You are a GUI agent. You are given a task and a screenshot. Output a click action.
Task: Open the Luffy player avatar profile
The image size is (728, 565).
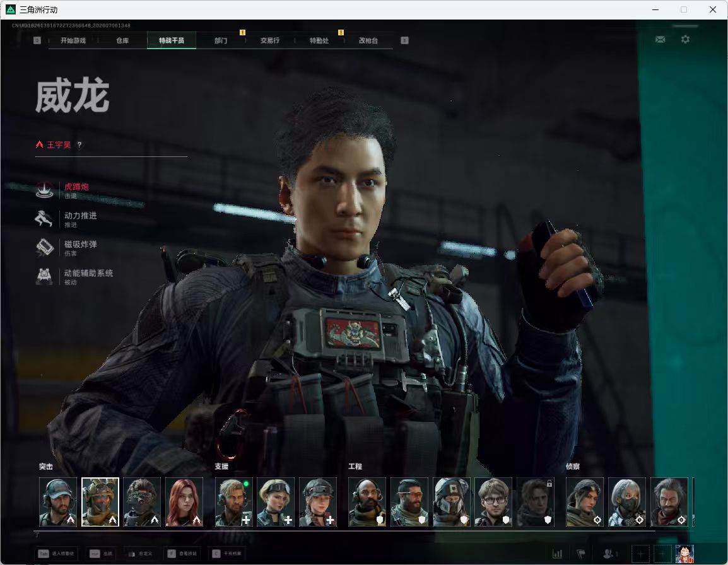[x=685, y=554]
